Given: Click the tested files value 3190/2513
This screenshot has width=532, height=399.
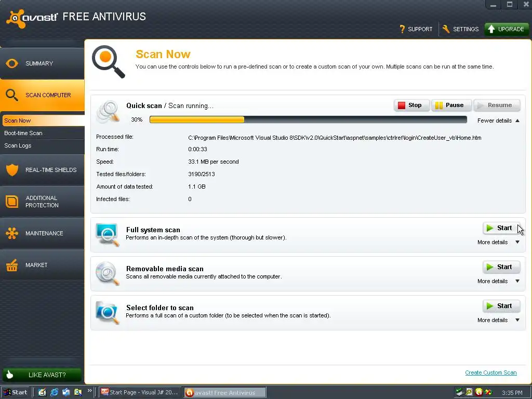Looking at the screenshot, I should (201, 174).
